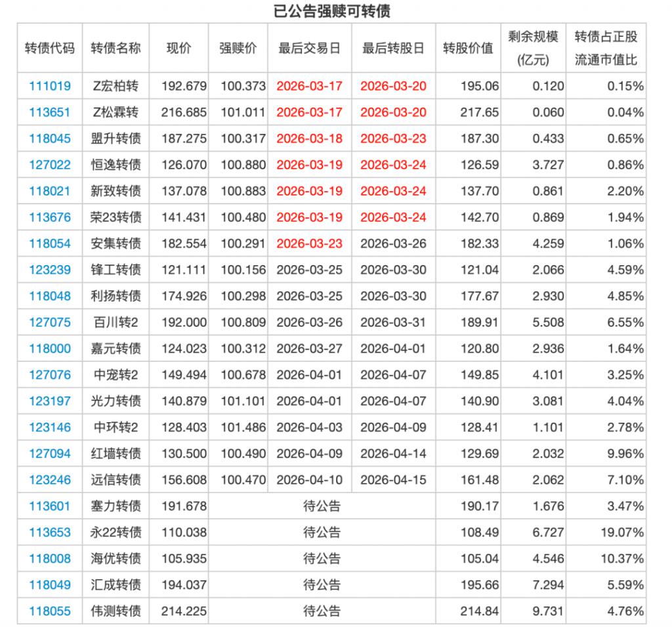This screenshot has width=672, height=627.
Task: Select bond name 伟测转债
Action: (115, 611)
